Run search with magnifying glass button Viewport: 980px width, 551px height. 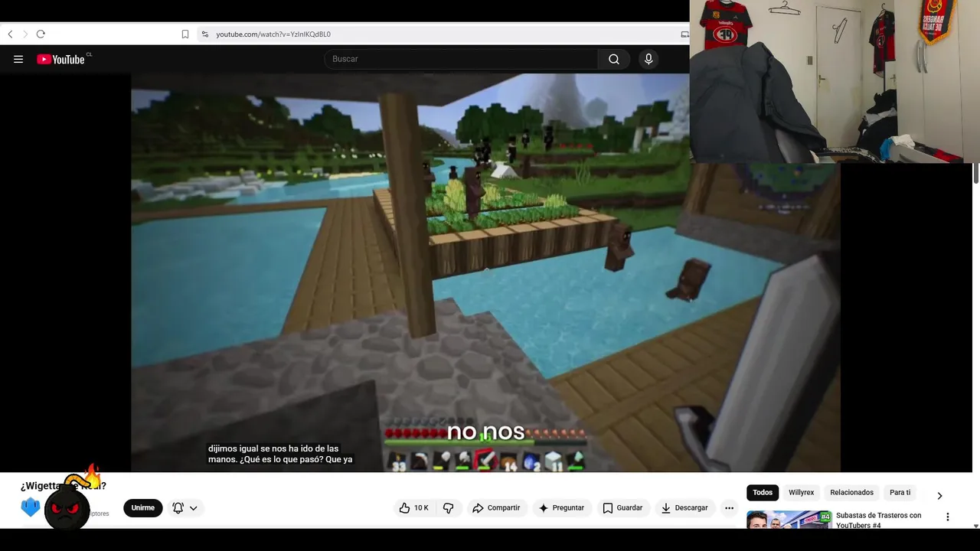click(614, 59)
